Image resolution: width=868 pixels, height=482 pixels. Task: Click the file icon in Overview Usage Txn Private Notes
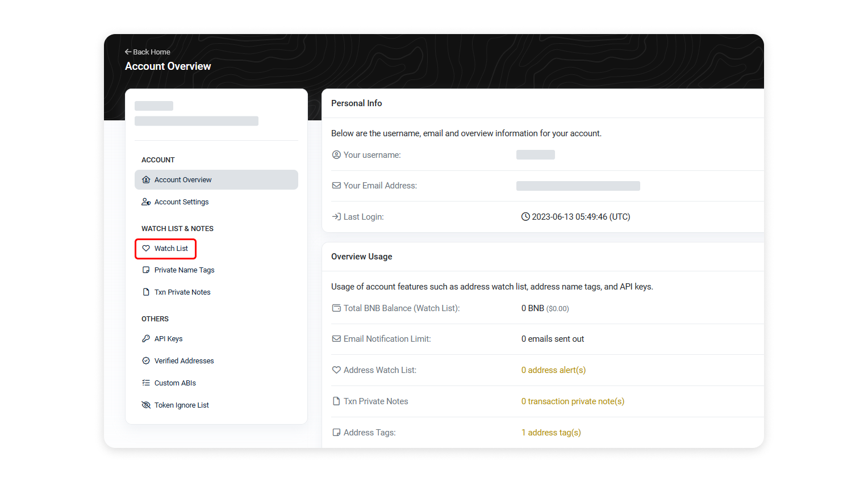coord(336,401)
